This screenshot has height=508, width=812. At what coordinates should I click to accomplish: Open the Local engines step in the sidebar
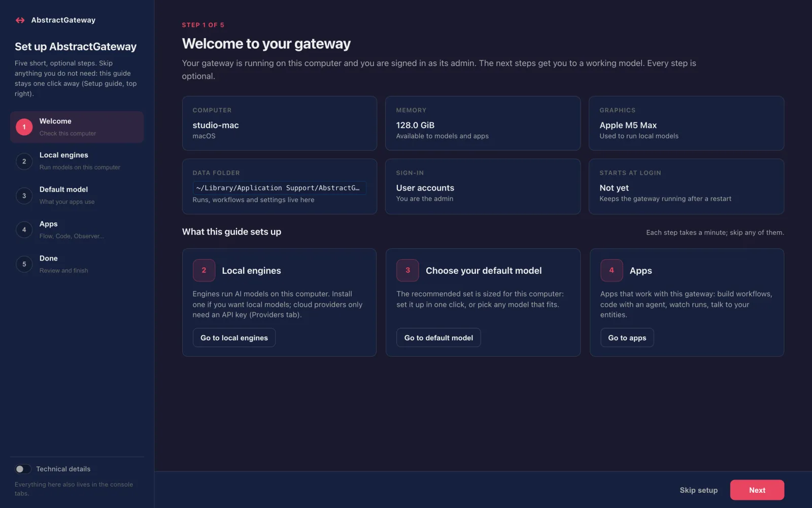tap(77, 161)
